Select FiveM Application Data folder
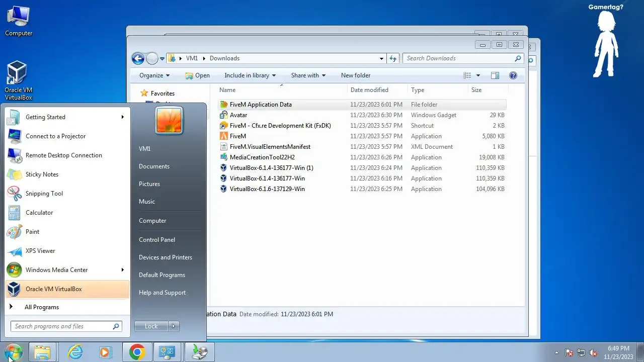The image size is (644, 362). point(362,105)
